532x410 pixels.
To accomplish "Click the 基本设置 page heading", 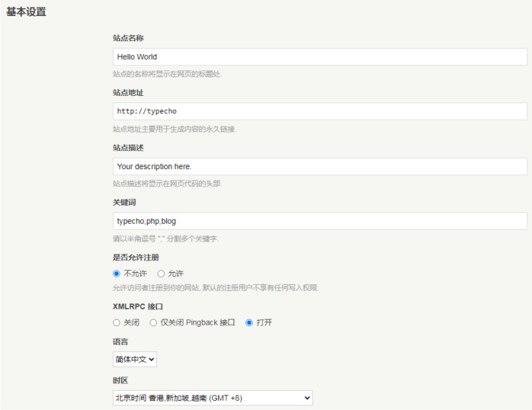I will [26, 12].
